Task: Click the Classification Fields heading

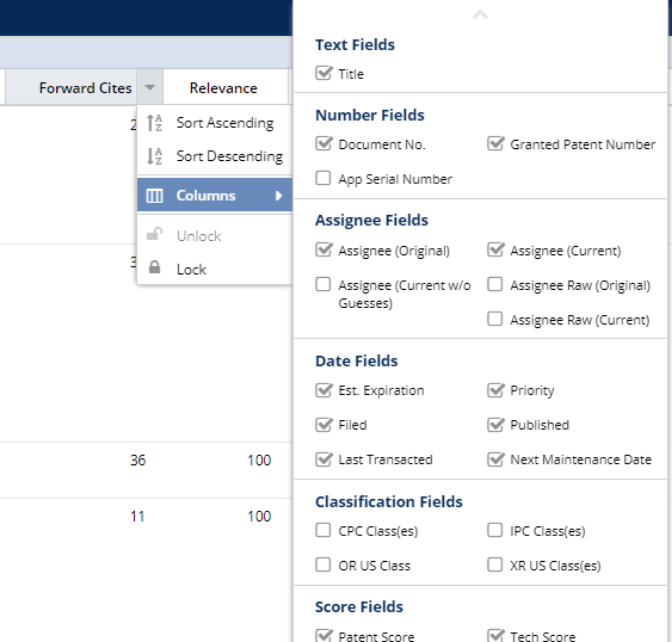Action: (x=389, y=501)
